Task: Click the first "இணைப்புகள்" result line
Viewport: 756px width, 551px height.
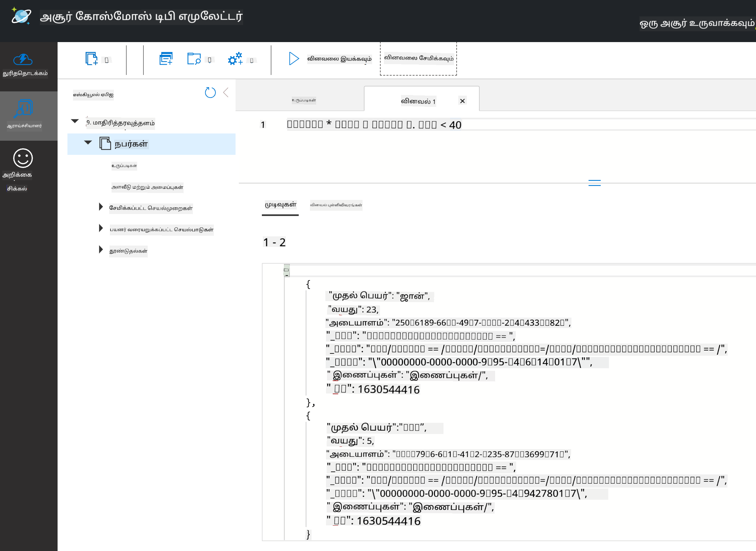Action: point(410,375)
